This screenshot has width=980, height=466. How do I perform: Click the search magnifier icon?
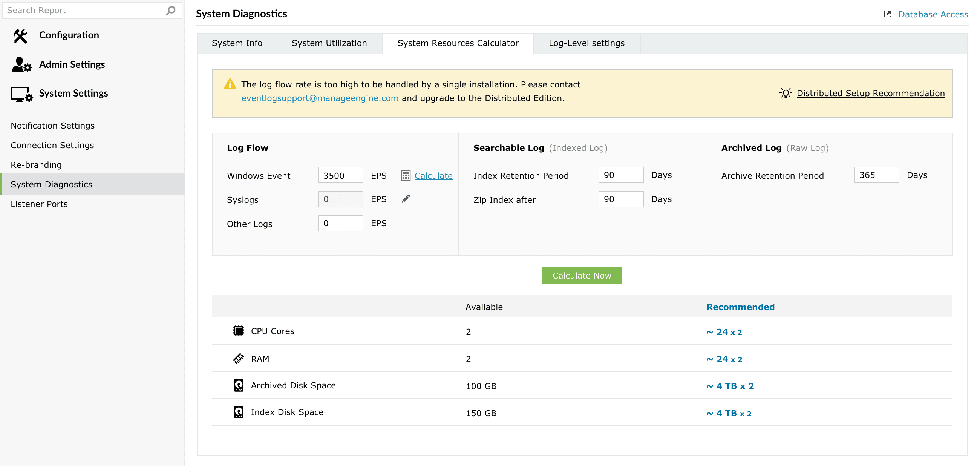(x=171, y=10)
